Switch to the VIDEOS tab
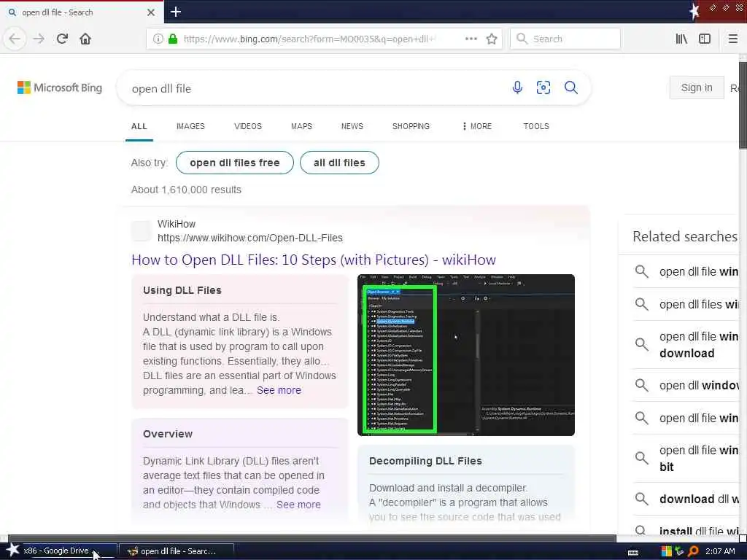 tap(248, 126)
